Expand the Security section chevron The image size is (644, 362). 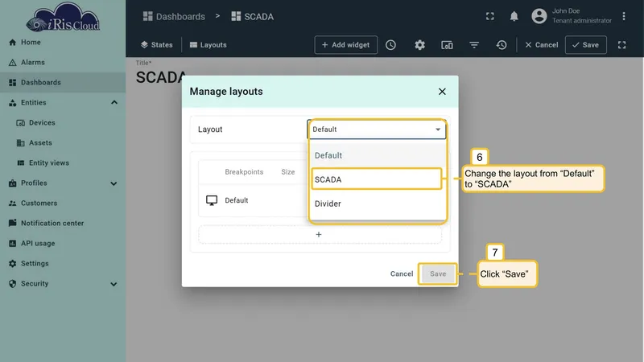[114, 284]
